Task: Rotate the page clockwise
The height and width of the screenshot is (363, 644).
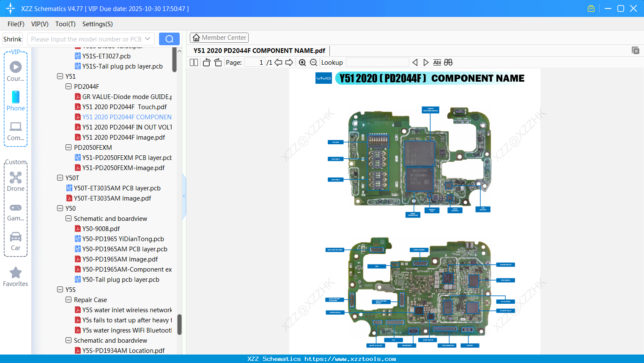Action: click(218, 62)
